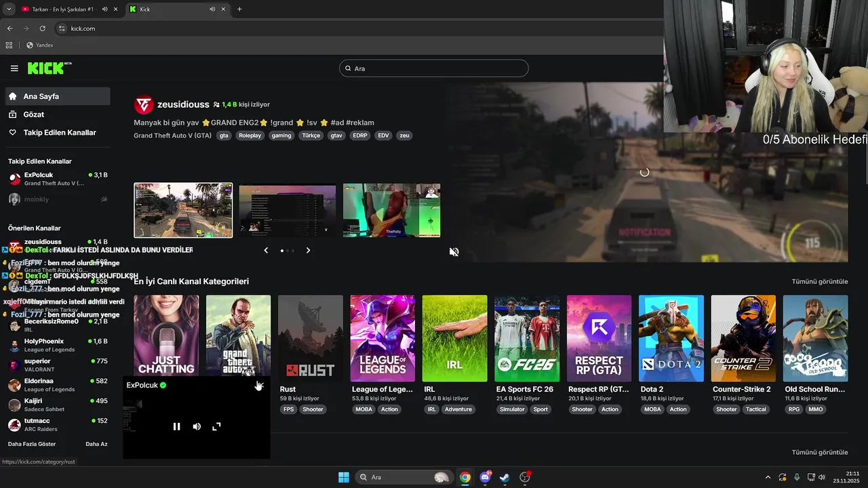Open Kaijiri Sadece Sohbet channel
The width and height of the screenshot is (868, 488).
pos(58,405)
